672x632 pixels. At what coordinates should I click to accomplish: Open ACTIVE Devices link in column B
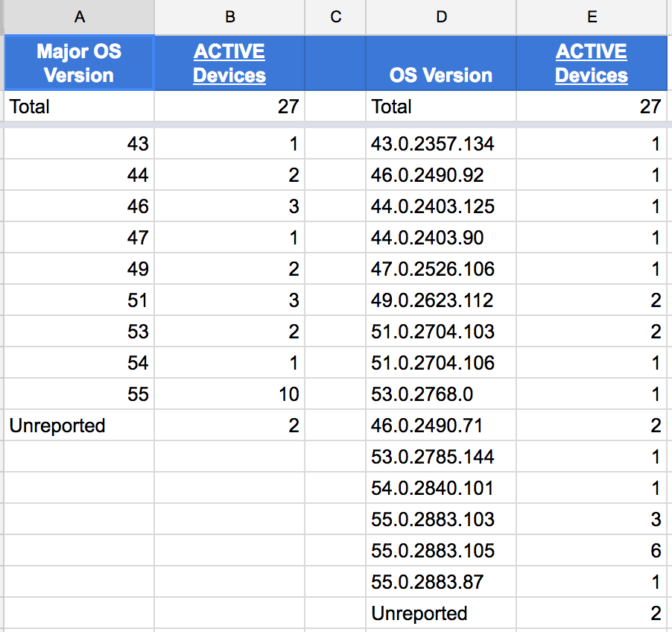229,63
